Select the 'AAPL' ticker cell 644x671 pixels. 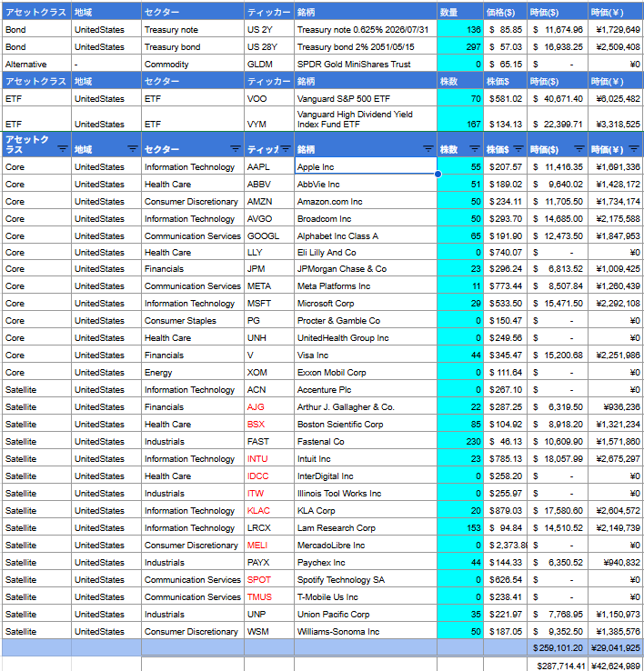[269, 166]
